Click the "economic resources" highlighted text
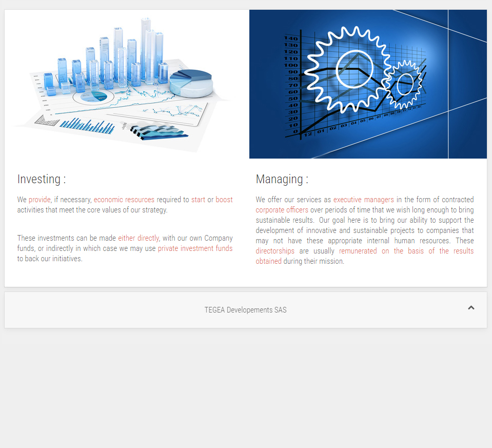Viewport: 492px width, 448px height. pyautogui.click(x=124, y=200)
